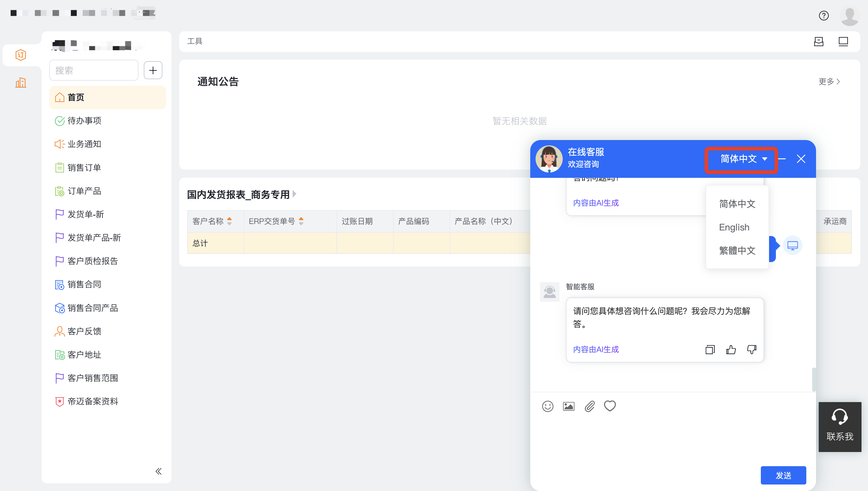This screenshot has width=868, height=491.
Task: Expand the 国内发货报表_商务专用 arrow
Action: 294,194
